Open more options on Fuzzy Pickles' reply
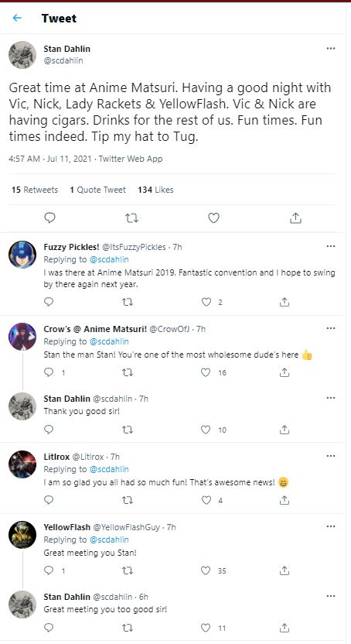Viewport: 351px width, 644px height. click(x=331, y=246)
